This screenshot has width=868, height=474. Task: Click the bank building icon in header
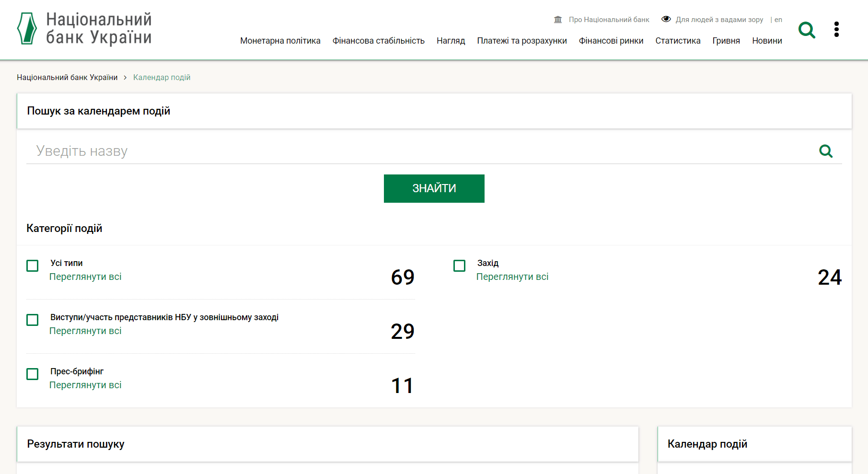pyautogui.click(x=558, y=20)
